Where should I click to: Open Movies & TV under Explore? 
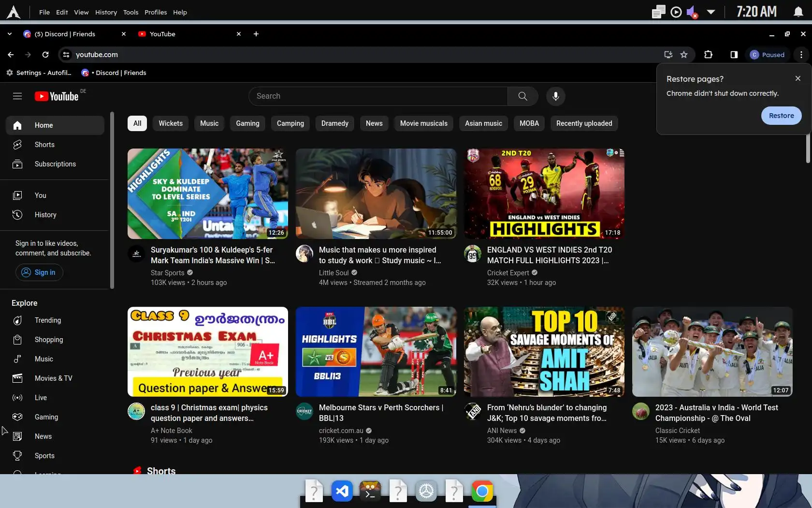pyautogui.click(x=55, y=378)
